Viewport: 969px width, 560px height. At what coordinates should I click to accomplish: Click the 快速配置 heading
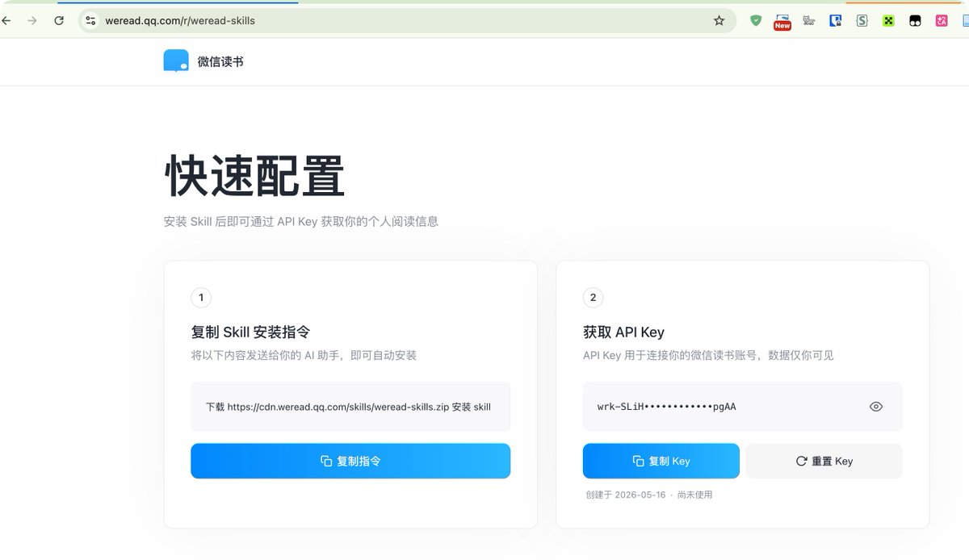tap(255, 176)
